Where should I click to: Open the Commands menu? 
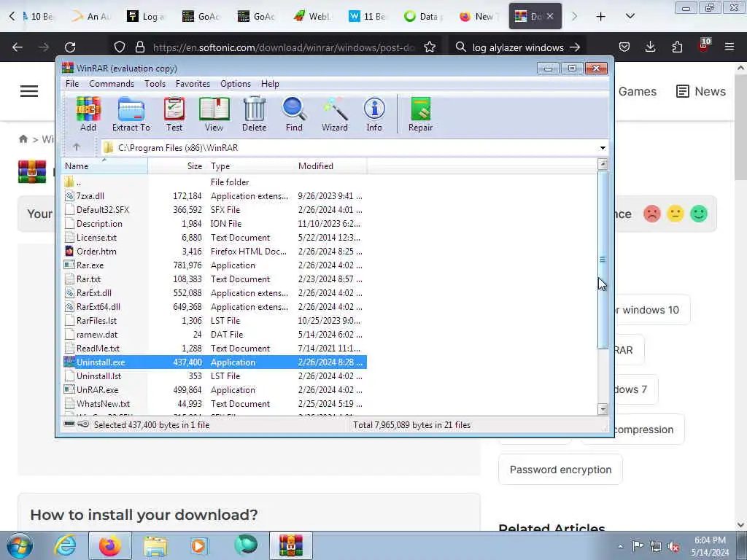(x=112, y=84)
